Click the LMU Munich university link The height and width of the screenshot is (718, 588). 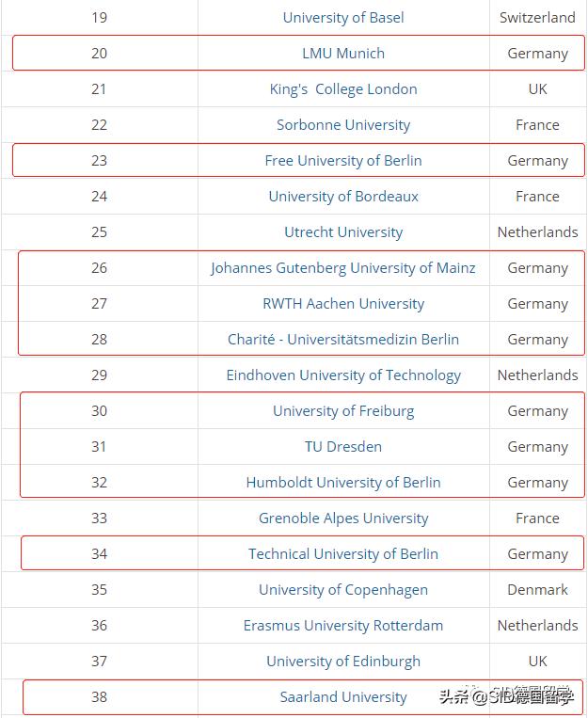(x=343, y=54)
